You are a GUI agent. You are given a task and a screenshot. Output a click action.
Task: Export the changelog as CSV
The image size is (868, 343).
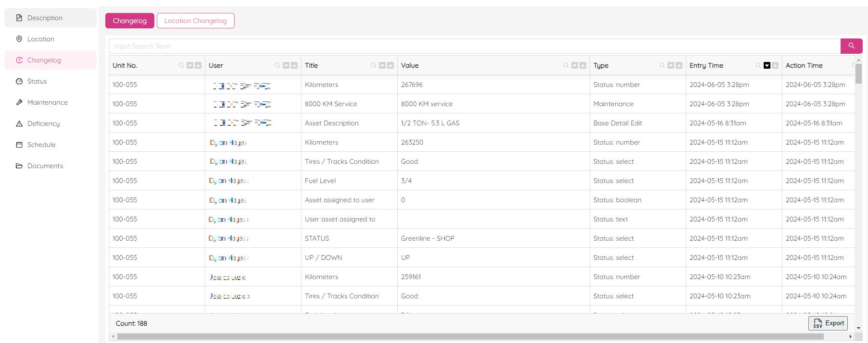(x=828, y=323)
